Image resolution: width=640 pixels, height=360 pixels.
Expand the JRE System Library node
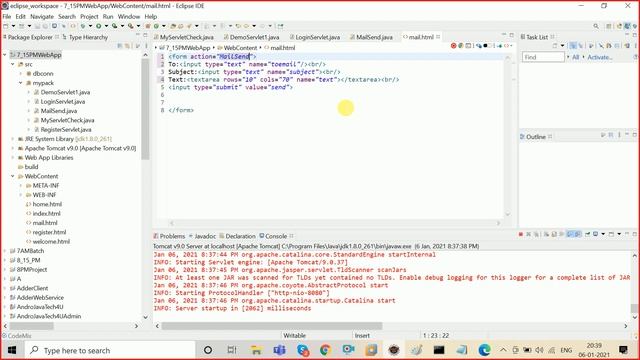point(13,139)
